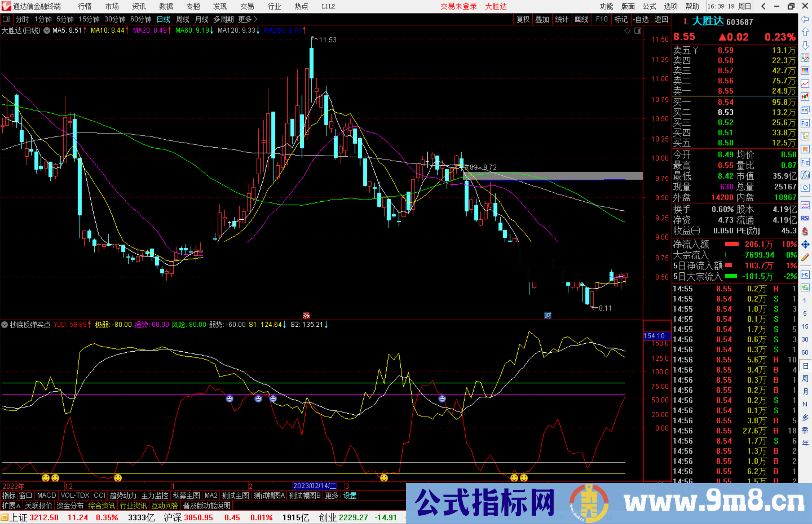Click the 复权 button
The width and height of the screenshot is (812, 524).
523,19
